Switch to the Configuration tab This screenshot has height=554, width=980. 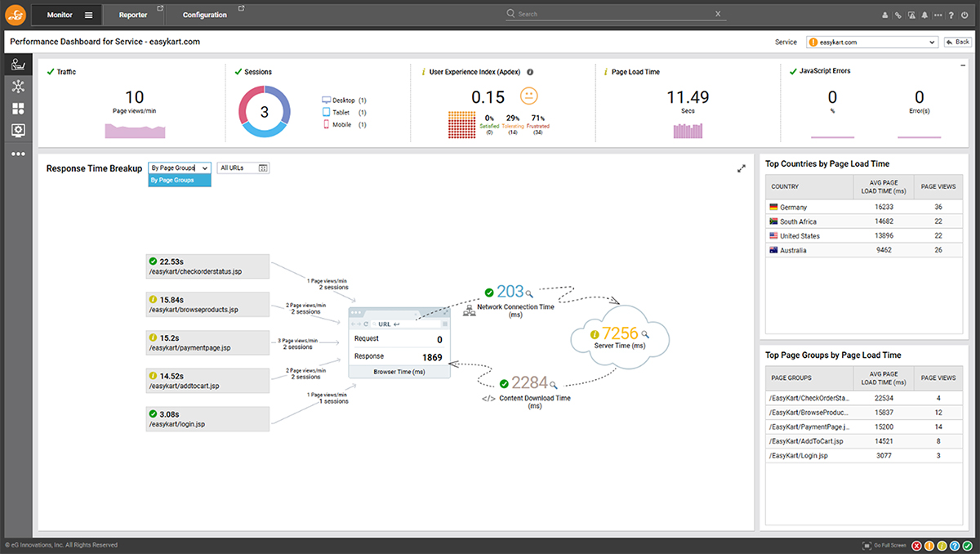[x=205, y=15]
